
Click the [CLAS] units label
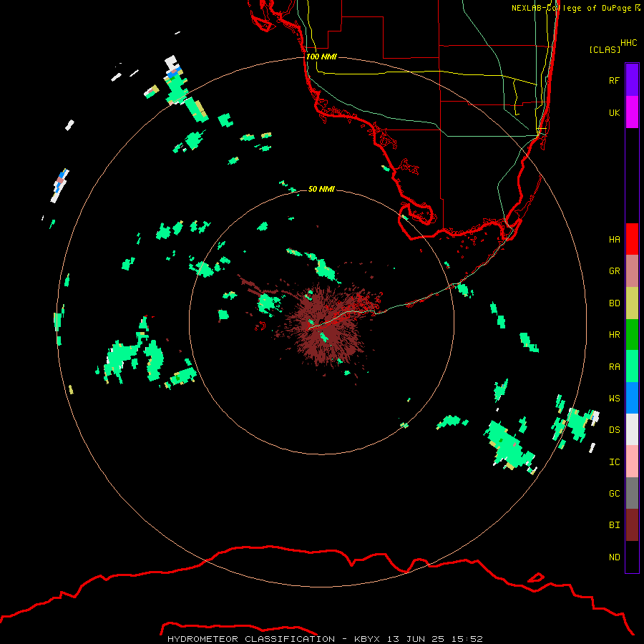click(x=605, y=49)
